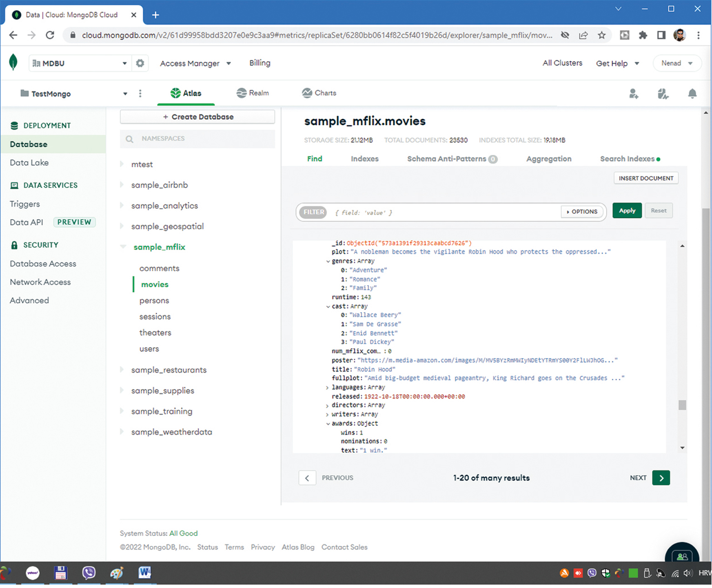The image size is (712, 588).
Task: Open the project three-dot options menu
Action: tap(140, 93)
